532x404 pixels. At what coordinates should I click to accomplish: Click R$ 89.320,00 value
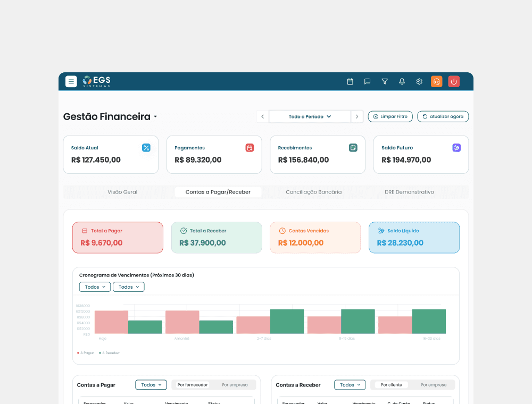198,160
